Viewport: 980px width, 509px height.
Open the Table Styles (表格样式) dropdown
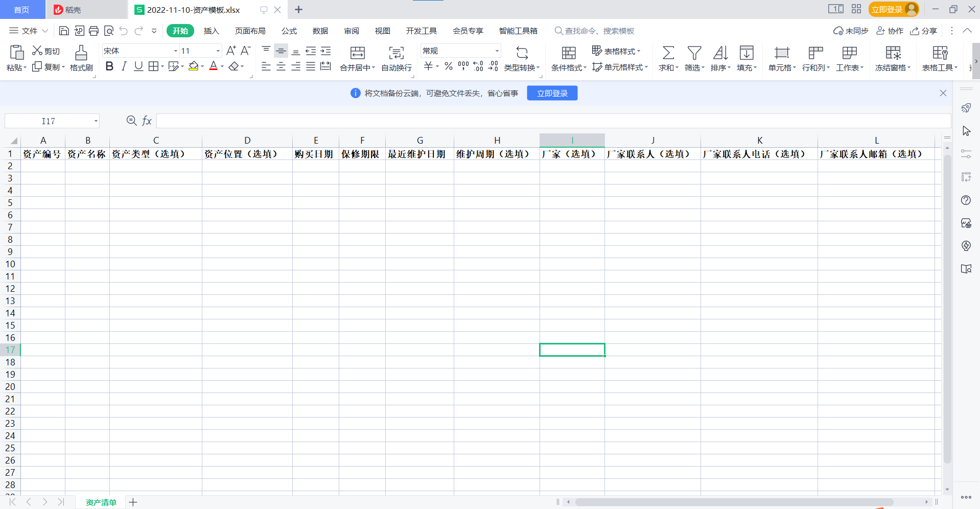coord(616,51)
